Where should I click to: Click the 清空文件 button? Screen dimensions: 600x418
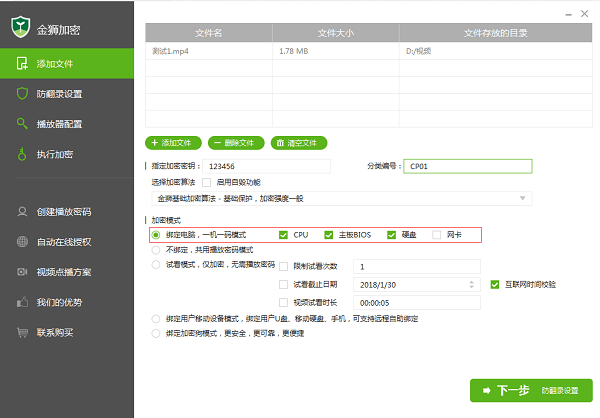(299, 143)
